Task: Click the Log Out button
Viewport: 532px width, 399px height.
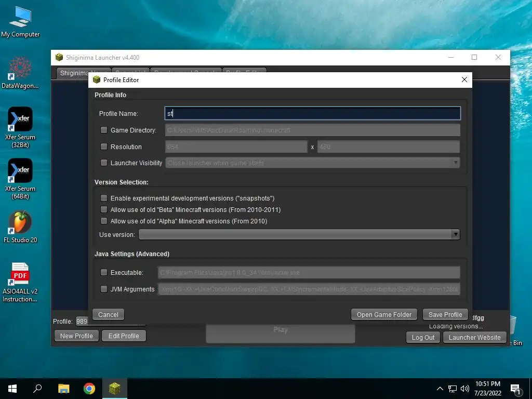Action: click(423, 338)
